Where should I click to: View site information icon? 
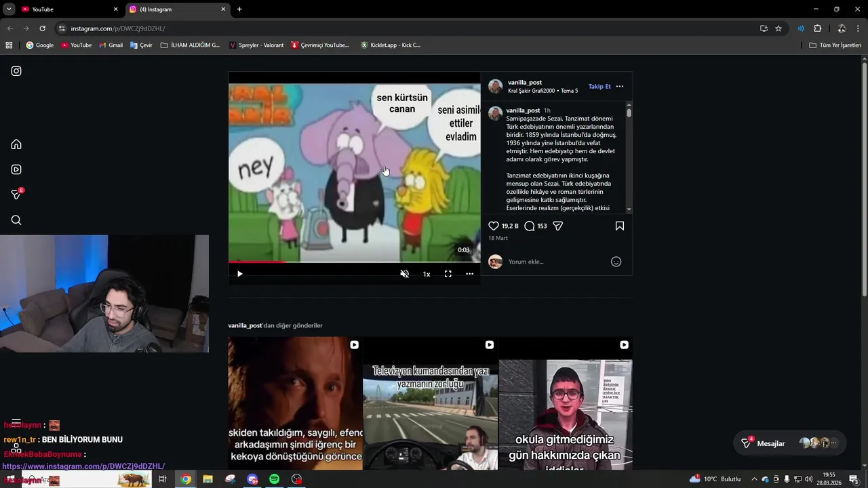[62, 28]
